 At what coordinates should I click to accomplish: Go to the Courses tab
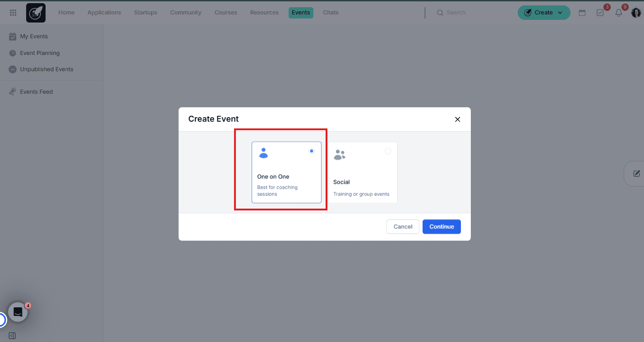pos(225,13)
